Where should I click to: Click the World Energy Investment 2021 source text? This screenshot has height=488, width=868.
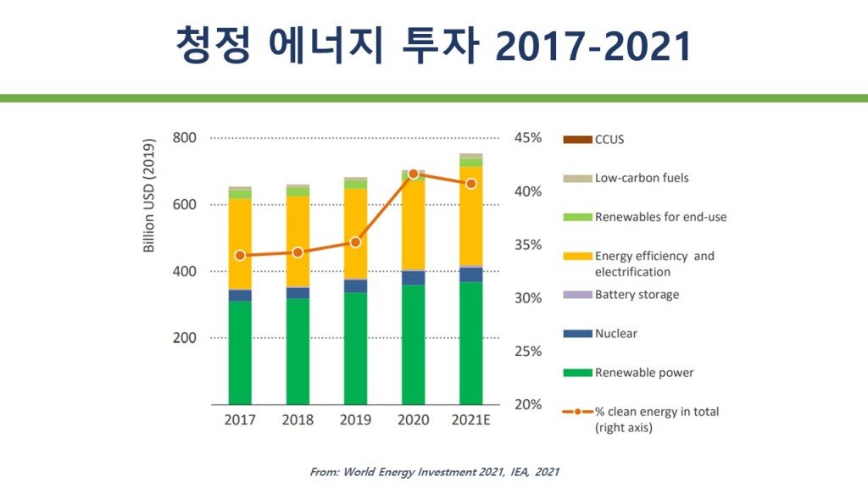(x=434, y=472)
